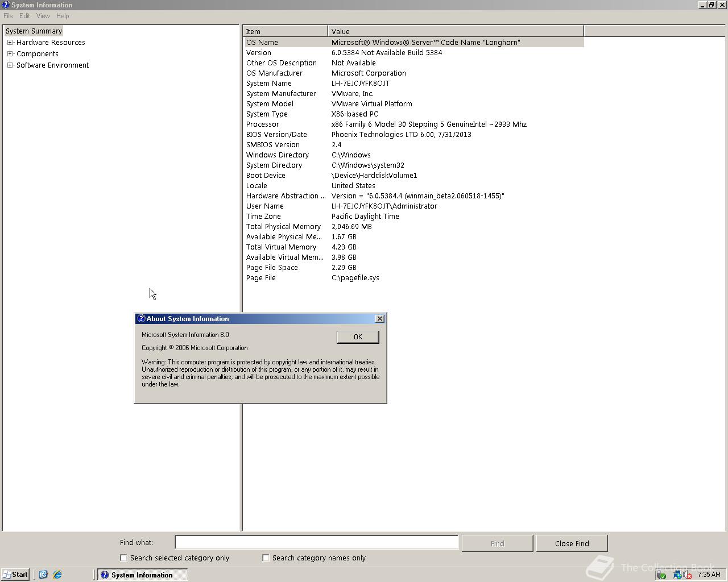The height and width of the screenshot is (582, 728).
Task: Click the 'Microsoft Corporation' value
Action: (x=369, y=73)
